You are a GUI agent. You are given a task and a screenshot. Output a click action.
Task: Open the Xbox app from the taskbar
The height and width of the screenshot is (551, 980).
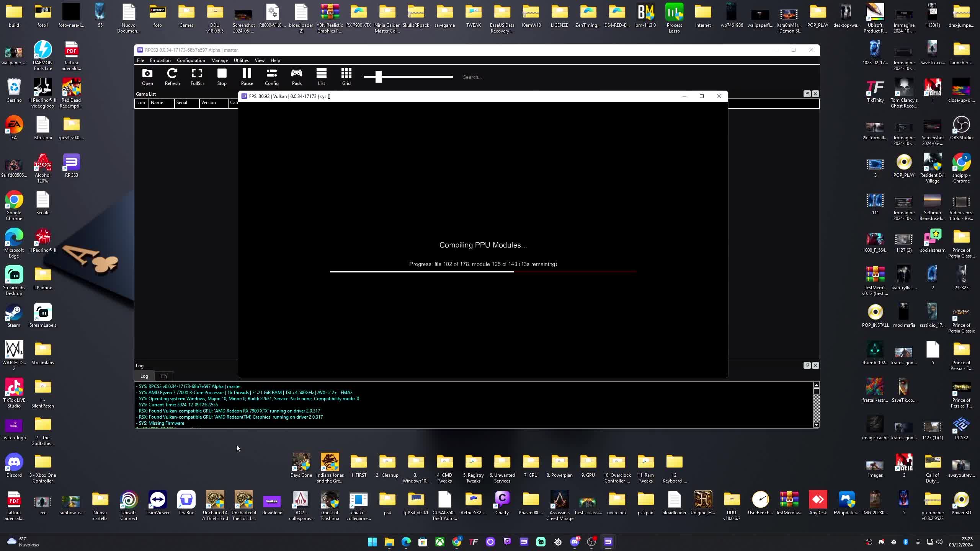tap(440, 542)
